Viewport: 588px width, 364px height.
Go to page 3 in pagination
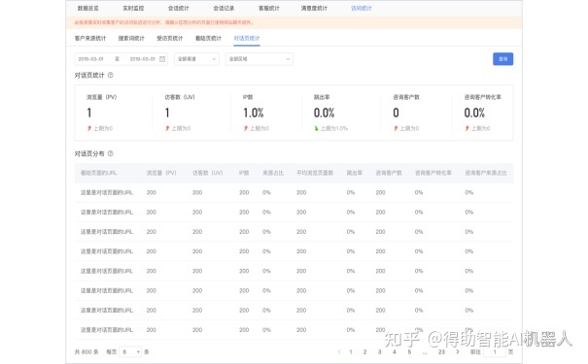pyautogui.click(x=379, y=351)
